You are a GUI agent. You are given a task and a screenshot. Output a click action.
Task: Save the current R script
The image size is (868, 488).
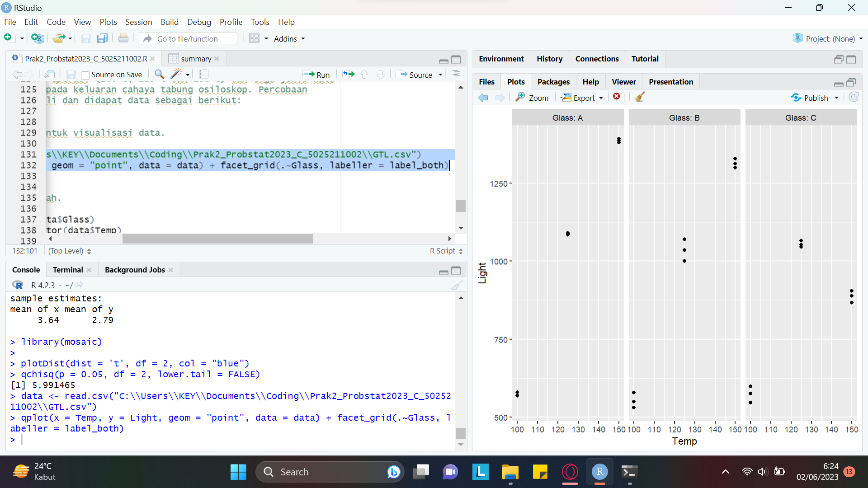(71, 74)
